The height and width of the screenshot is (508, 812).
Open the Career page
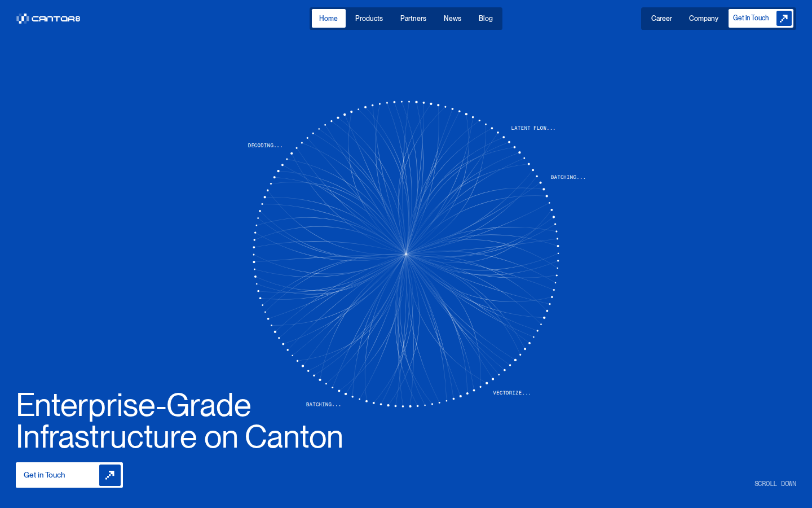tap(661, 18)
